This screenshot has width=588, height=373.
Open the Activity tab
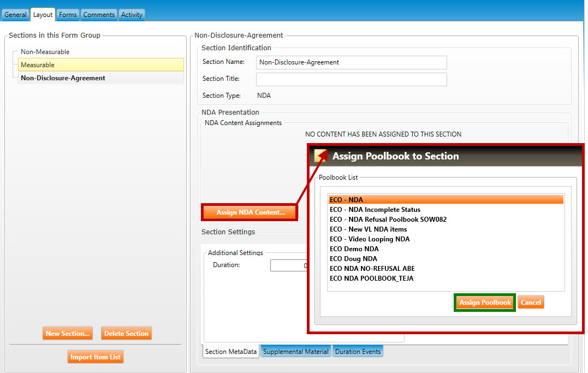[x=132, y=15]
